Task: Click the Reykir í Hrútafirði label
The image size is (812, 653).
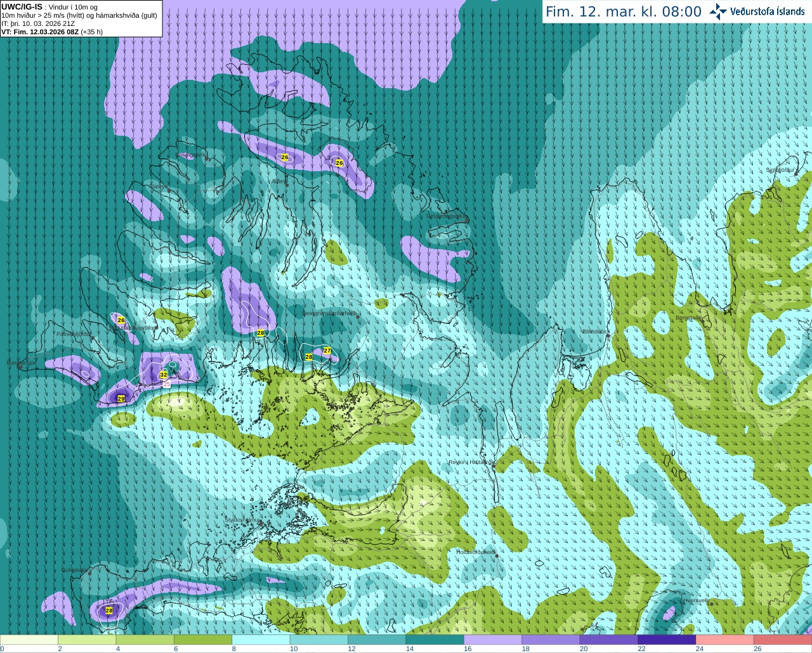Action: point(471,462)
